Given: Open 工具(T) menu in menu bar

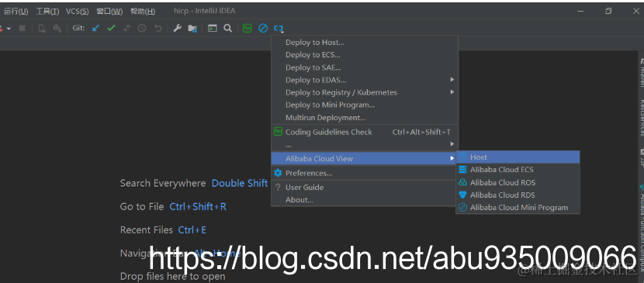Looking at the screenshot, I should (47, 12).
